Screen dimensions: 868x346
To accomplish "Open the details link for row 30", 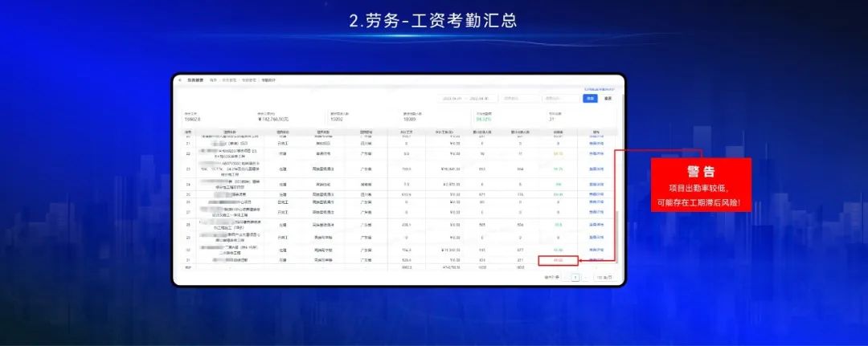I will click(596, 250).
